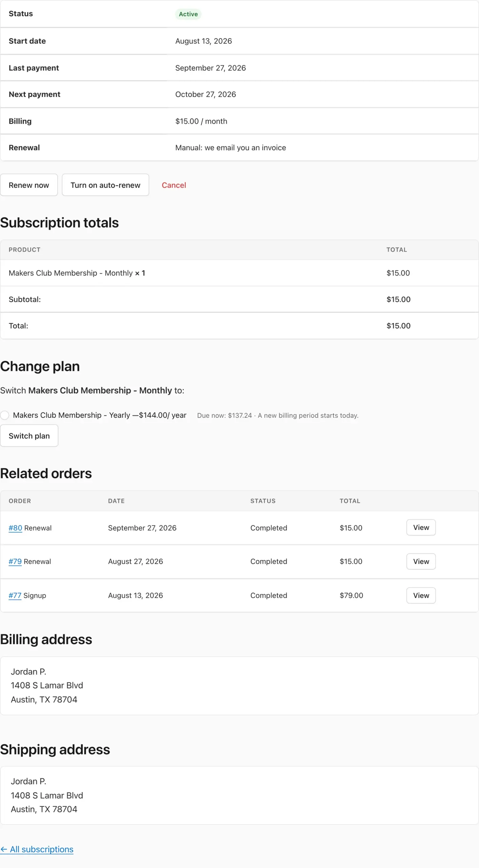Open order #77 link
Screen dimensions: 479x868
(x=15, y=595)
